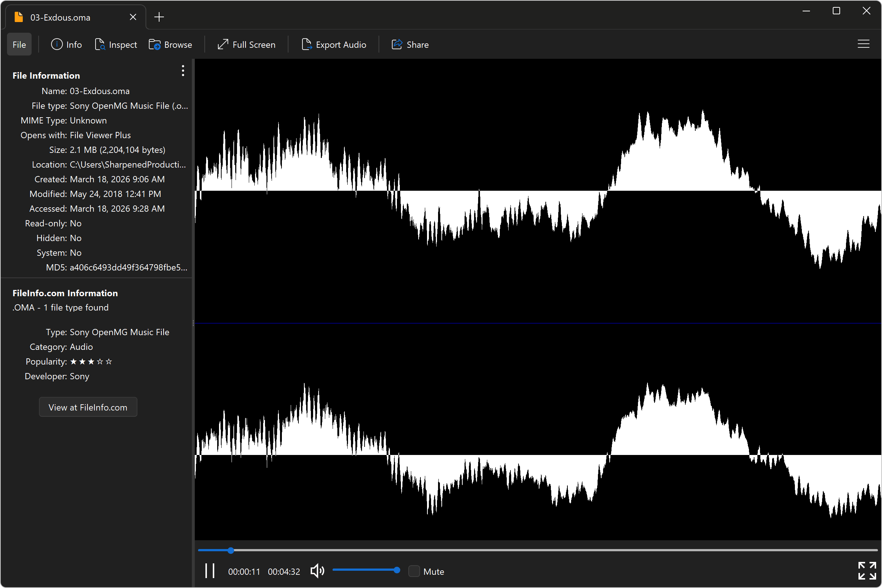This screenshot has height=588, width=882.
Task: Click the MD5 hash value text
Action: pyautogui.click(x=129, y=268)
